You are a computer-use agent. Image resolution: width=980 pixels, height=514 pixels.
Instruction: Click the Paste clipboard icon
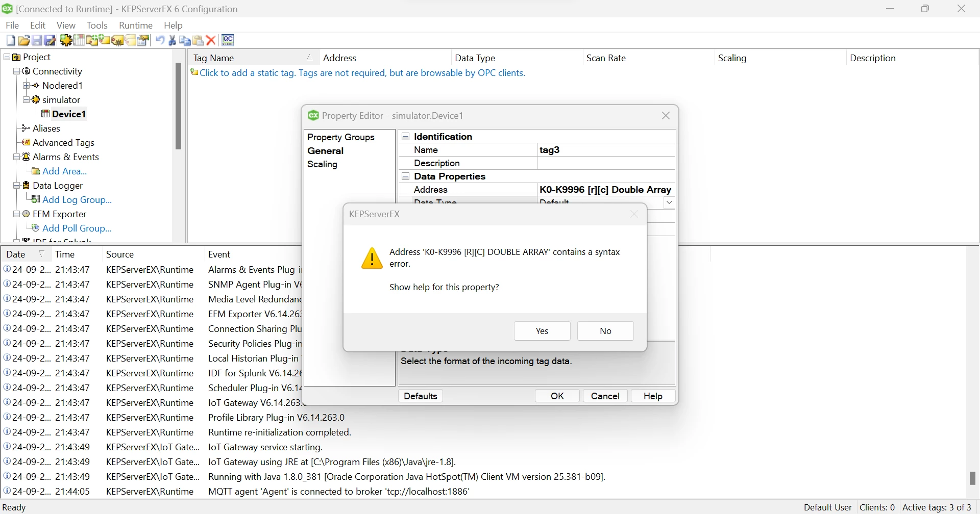(199, 41)
